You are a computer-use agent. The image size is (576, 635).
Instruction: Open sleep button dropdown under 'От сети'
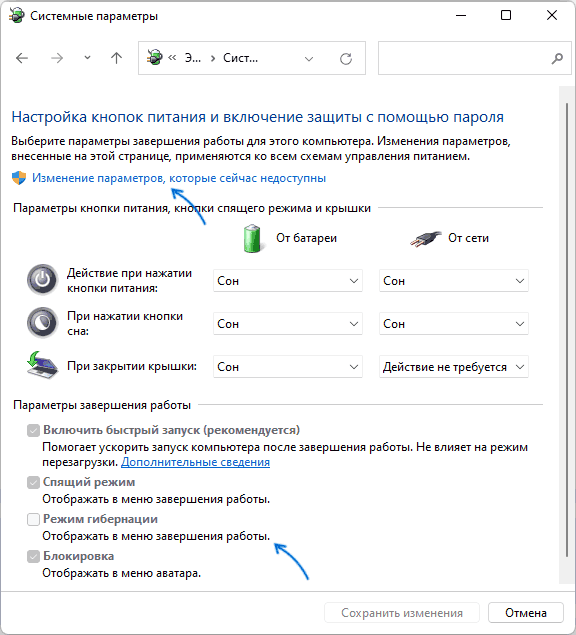click(x=454, y=324)
